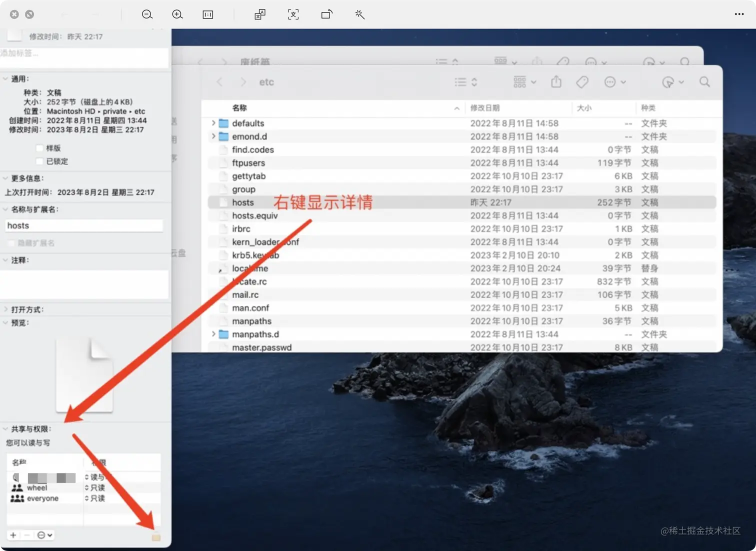Toggle the 隐藏扩展名 checkbox
This screenshot has height=551, width=756.
(11, 243)
